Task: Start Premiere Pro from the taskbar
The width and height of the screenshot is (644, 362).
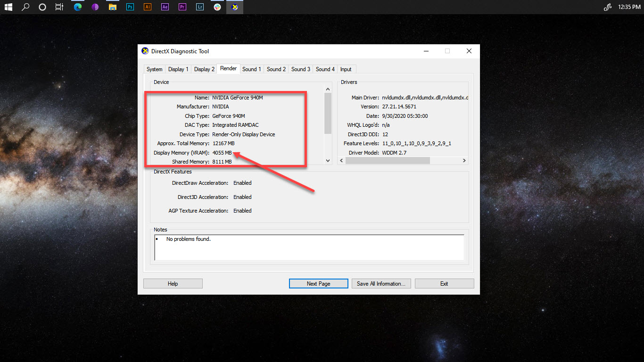Action: point(182,7)
